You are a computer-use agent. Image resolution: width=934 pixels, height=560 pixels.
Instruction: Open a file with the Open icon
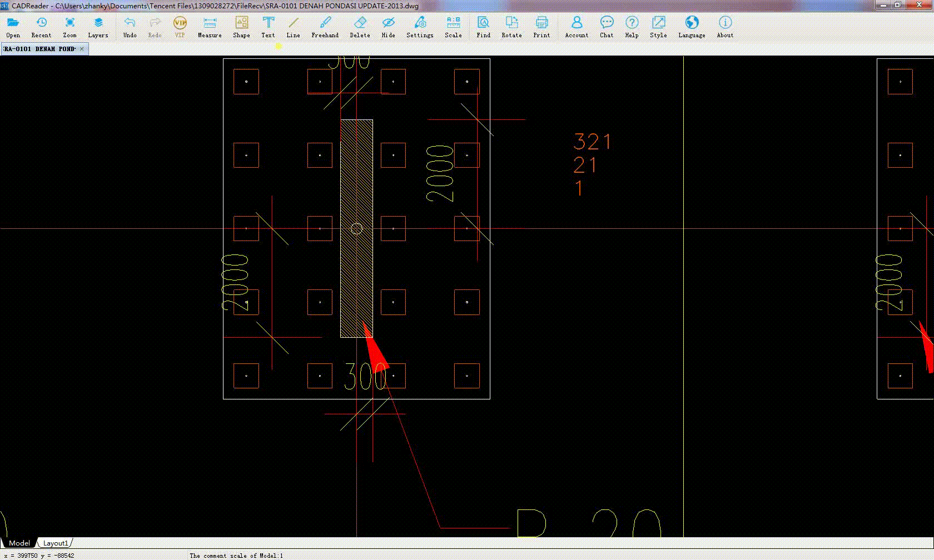13,27
